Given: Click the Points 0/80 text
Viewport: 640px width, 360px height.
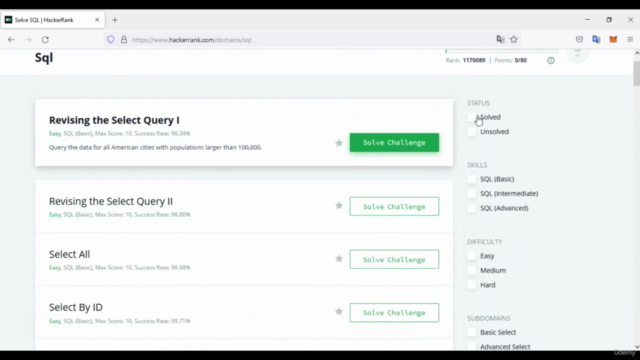Looking at the screenshot, I should [511, 60].
